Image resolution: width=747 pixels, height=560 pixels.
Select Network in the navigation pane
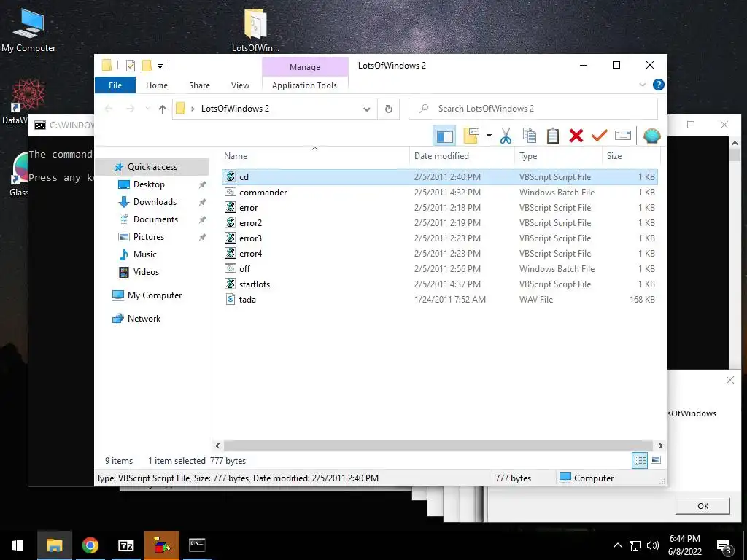[144, 319]
